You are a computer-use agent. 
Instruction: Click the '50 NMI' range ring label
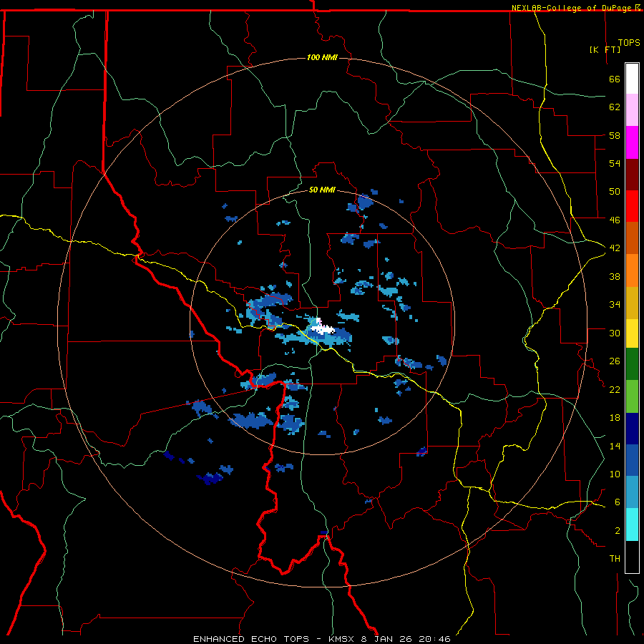(322, 190)
